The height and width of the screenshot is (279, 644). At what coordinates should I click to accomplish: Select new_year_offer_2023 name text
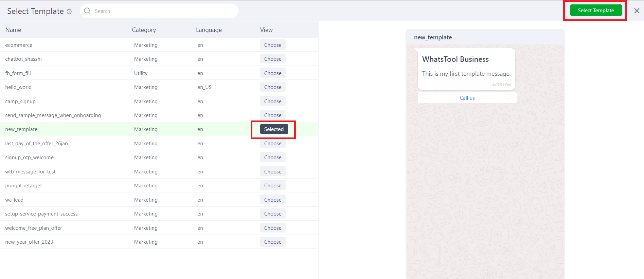point(29,242)
